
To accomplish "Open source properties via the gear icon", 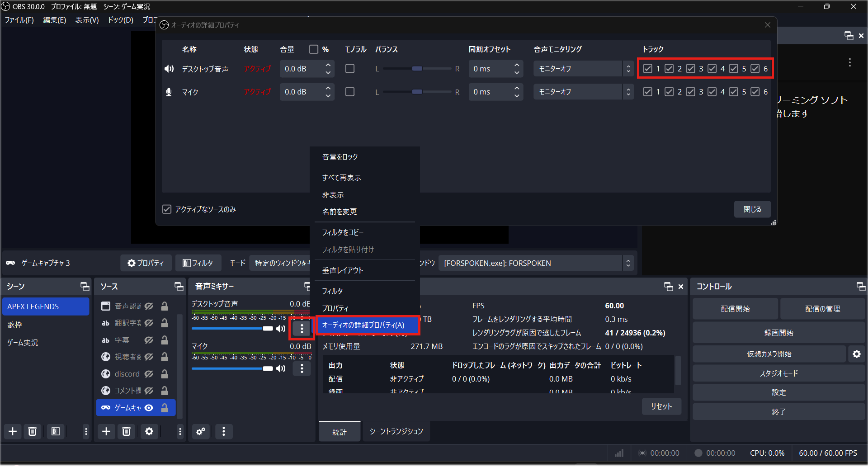I will [149, 431].
